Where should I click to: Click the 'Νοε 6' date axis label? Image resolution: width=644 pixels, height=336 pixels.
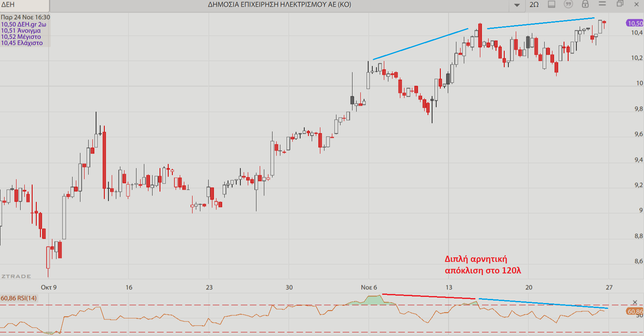click(369, 287)
